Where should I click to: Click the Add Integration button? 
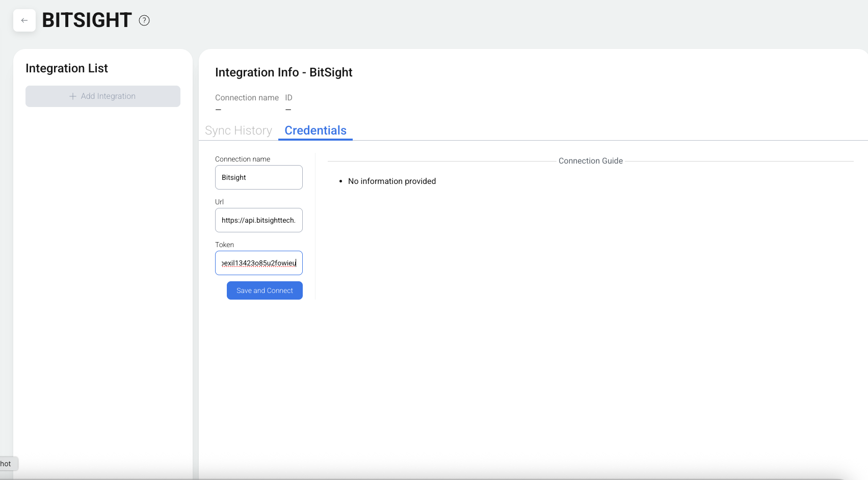point(103,96)
